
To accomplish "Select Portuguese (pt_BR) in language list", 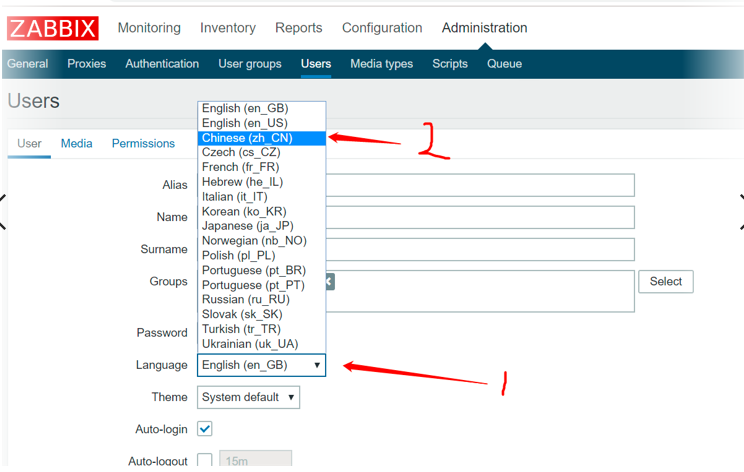I will [261, 270].
